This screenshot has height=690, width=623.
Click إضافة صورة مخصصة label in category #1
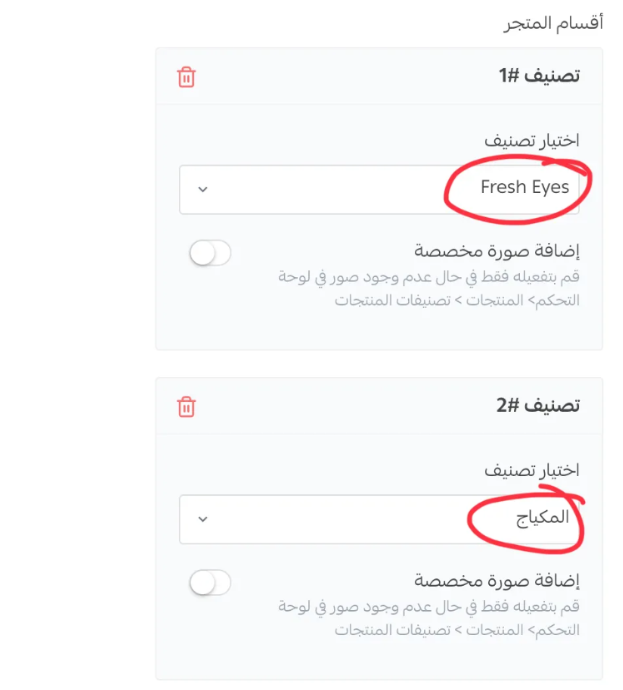pyautogui.click(x=497, y=250)
